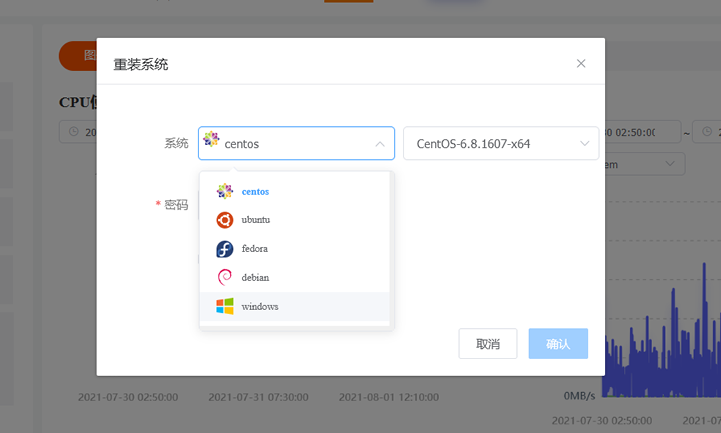Click the debian swirl icon
Image resolution: width=721 pixels, height=433 pixels.
tap(225, 278)
